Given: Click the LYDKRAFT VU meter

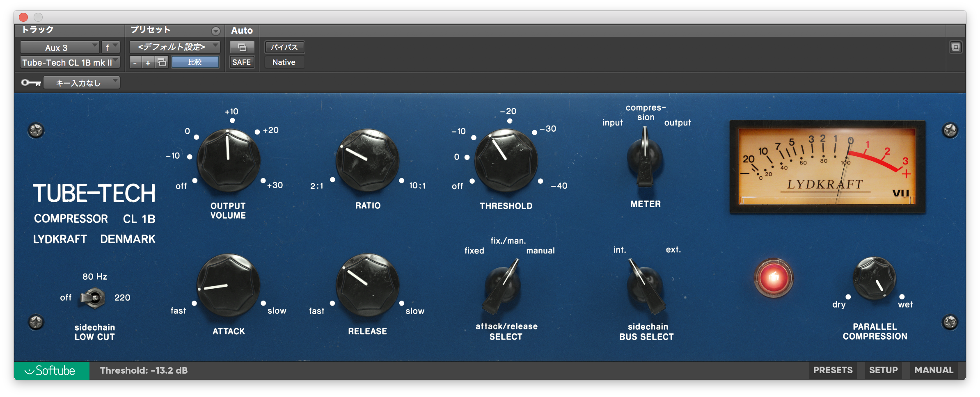Looking at the screenshot, I should (827, 167).
